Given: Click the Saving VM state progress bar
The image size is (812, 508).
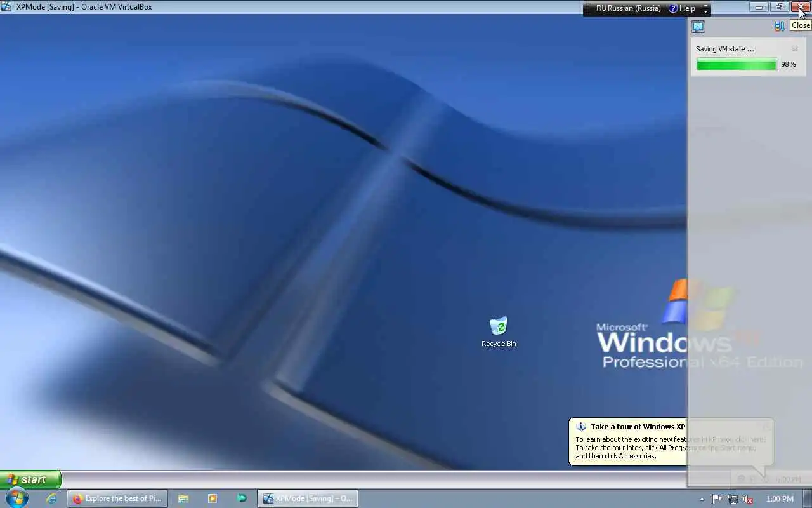Looking at the screenshot, I should click(x=737, y=64).
